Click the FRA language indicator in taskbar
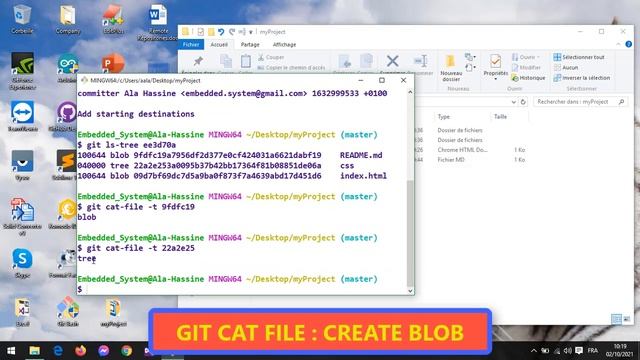 tap(593, 351)
